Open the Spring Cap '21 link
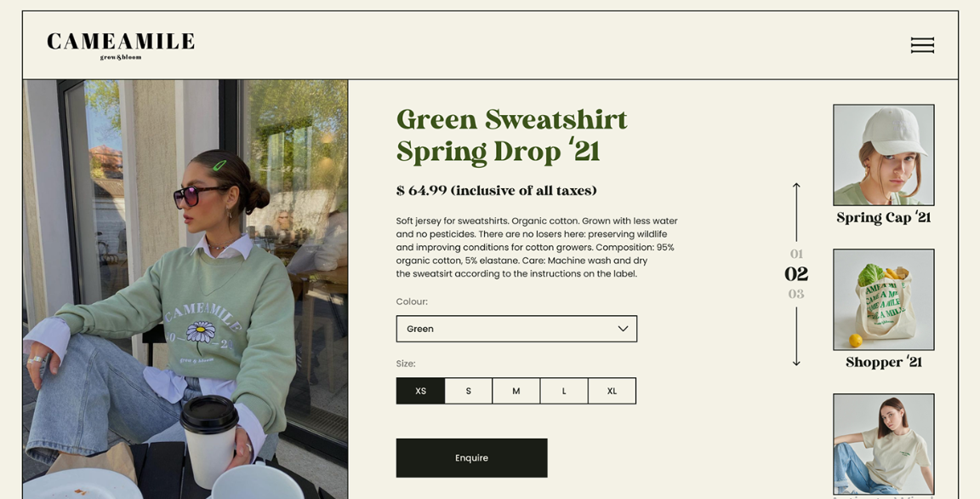The image size is (980, 499). point(883,218)
